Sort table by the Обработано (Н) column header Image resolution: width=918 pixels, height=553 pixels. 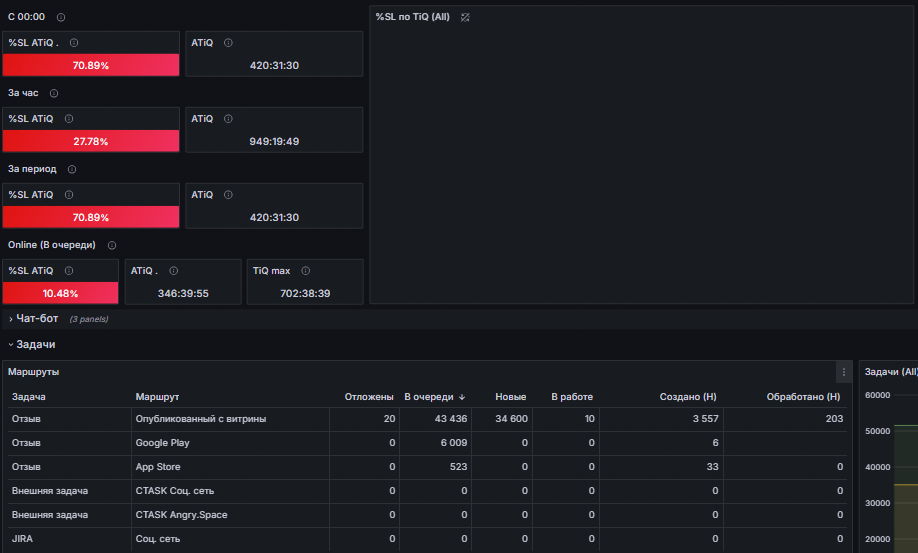(803, 397)
